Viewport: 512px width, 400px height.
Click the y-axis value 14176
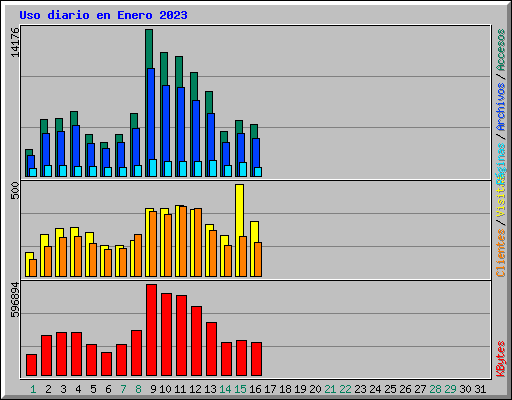point(15,42)
